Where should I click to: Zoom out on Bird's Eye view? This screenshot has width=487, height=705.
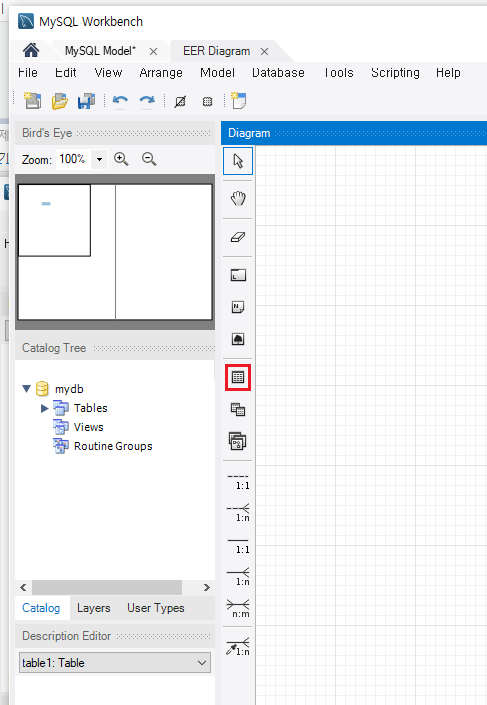tap(149, 159)
